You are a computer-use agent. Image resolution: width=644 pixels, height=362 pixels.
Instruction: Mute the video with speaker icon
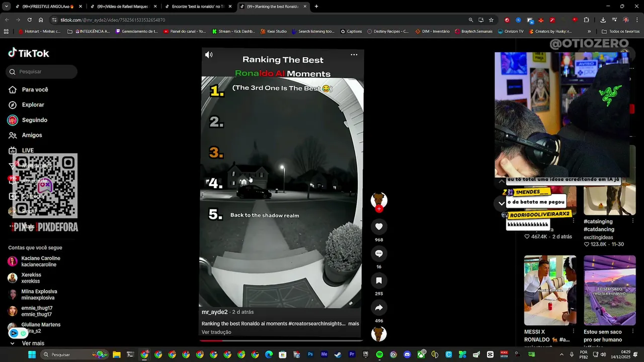coord(209,55)
